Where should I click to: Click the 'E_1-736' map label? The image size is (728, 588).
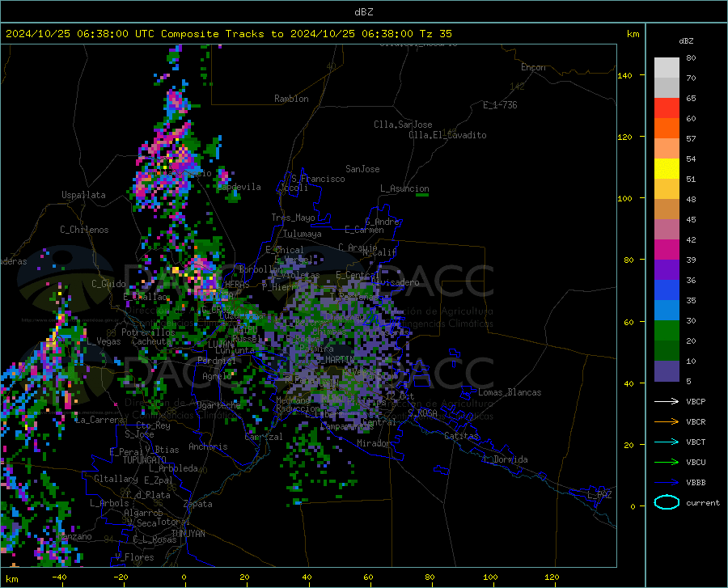(x=500, y=105)
